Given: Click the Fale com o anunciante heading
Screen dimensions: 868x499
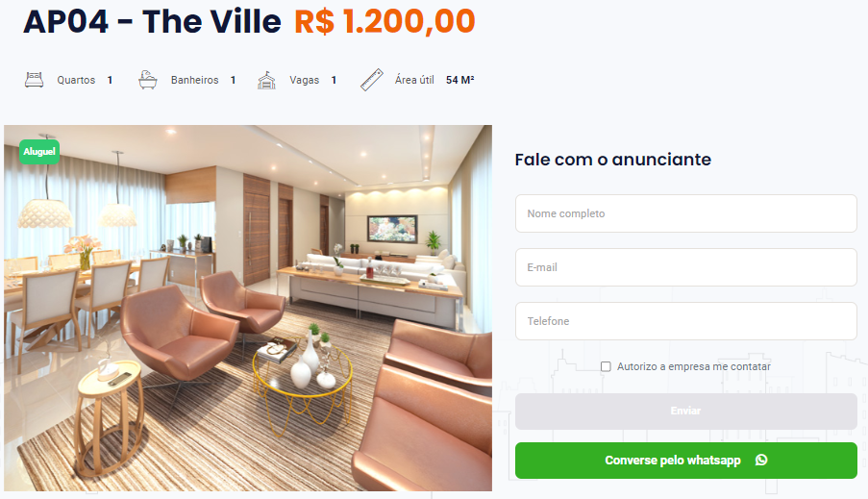Looking at the screenshot, I should click(x=613, y=160).
